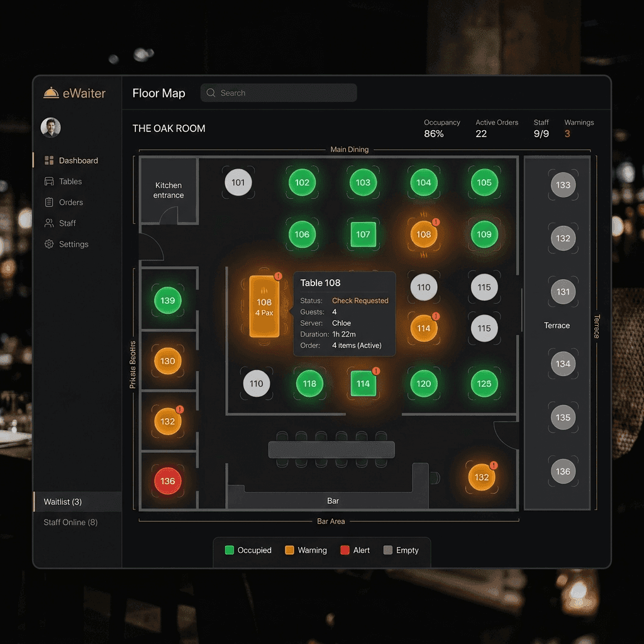Click the Staff people icon

click(x=49, y=223)
